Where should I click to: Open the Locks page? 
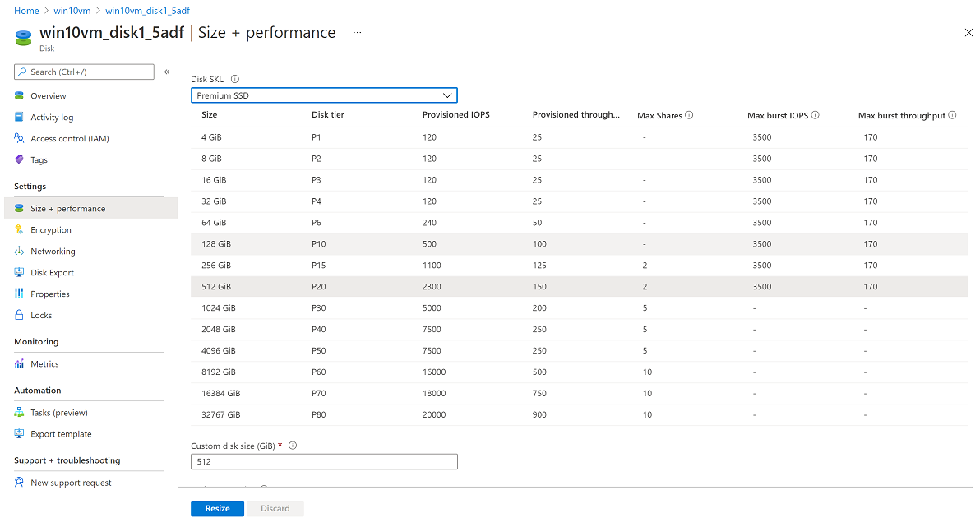click(41, 315)
